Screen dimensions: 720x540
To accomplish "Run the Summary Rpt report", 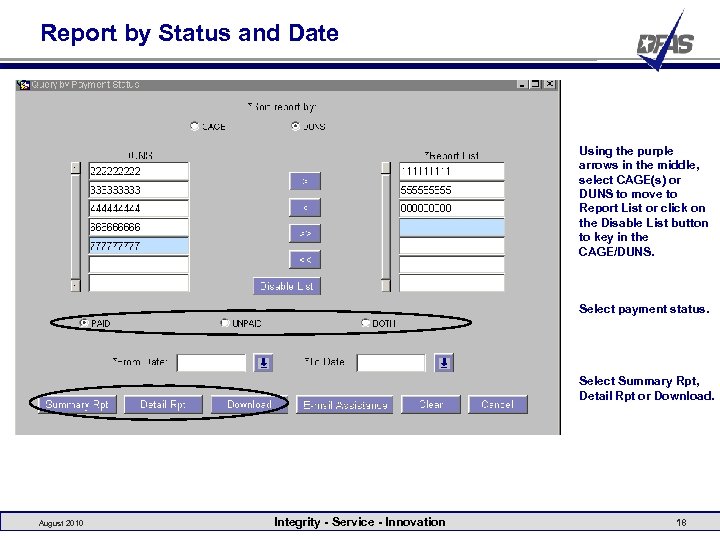I will [x=77, y=405].
